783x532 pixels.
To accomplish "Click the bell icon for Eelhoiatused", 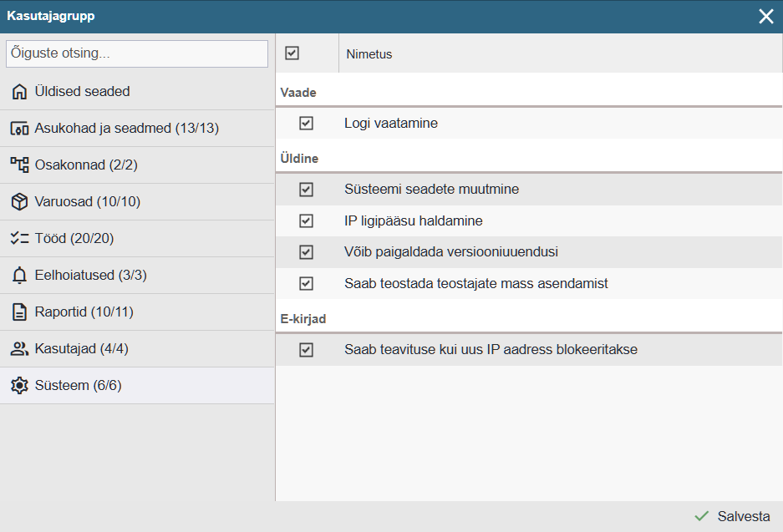I will coord(19,276).
